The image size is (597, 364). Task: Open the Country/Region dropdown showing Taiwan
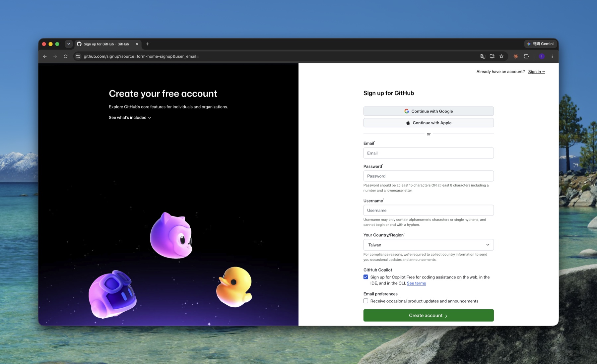point(429,245)
